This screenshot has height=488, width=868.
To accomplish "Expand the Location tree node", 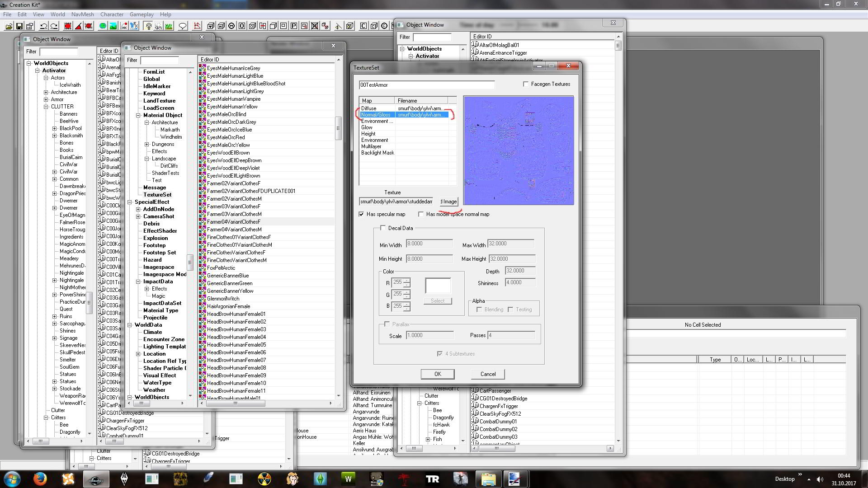I will coord(138,354).
